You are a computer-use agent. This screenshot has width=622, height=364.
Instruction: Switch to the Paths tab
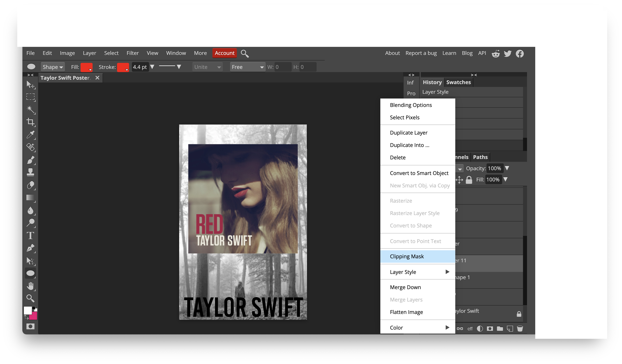pos(480,157)
